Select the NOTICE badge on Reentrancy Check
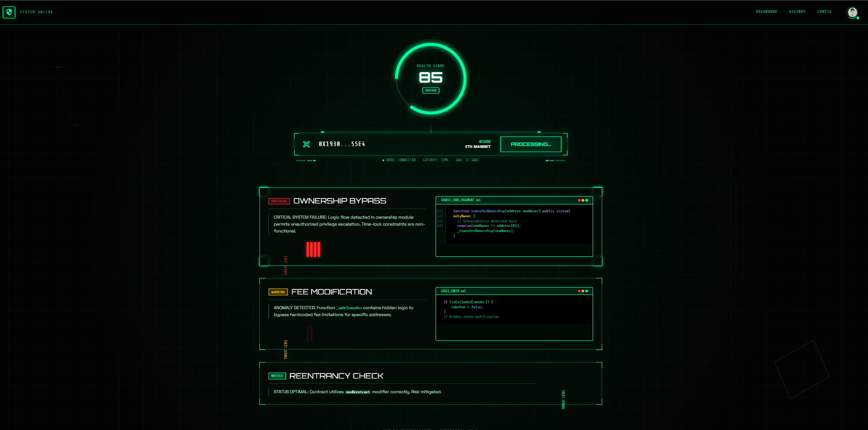 tap(277, 376)
